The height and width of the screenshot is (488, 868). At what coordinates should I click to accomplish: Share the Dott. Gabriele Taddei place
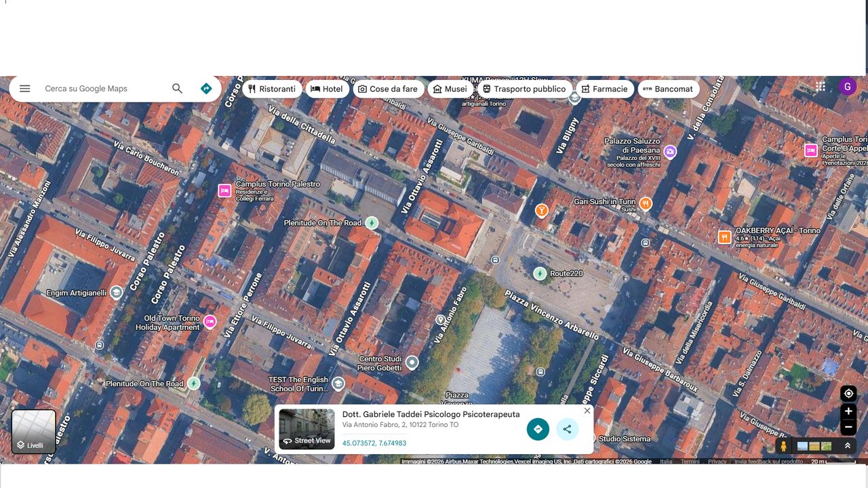pos(567,429)
